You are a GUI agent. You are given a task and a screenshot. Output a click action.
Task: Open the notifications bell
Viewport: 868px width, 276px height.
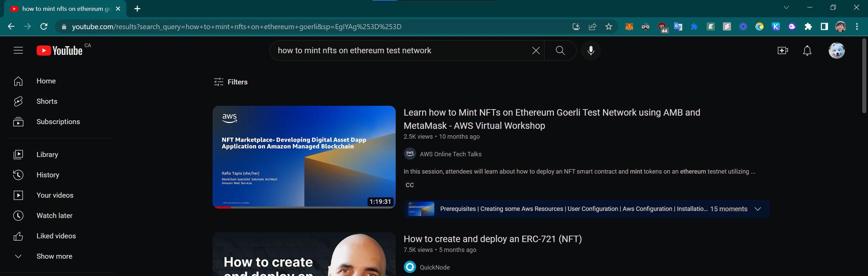[807, 51]
